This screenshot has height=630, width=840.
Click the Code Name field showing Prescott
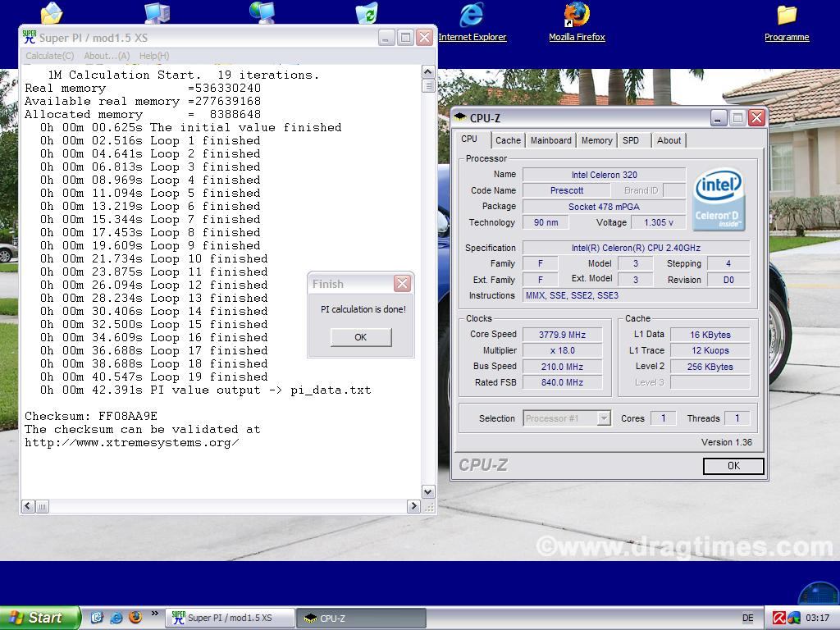(x=566, y=190)
